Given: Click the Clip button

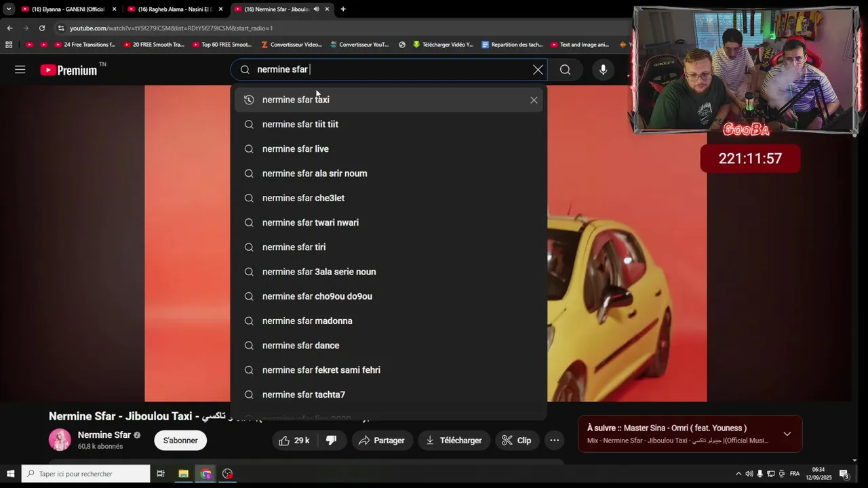Looking at the screenshot, I should pyautogui.click(x=517, y=441).
